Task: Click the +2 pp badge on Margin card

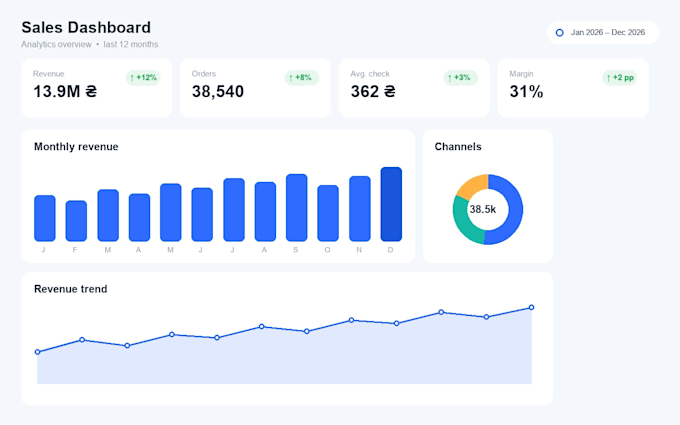Action: coord(619,78)
